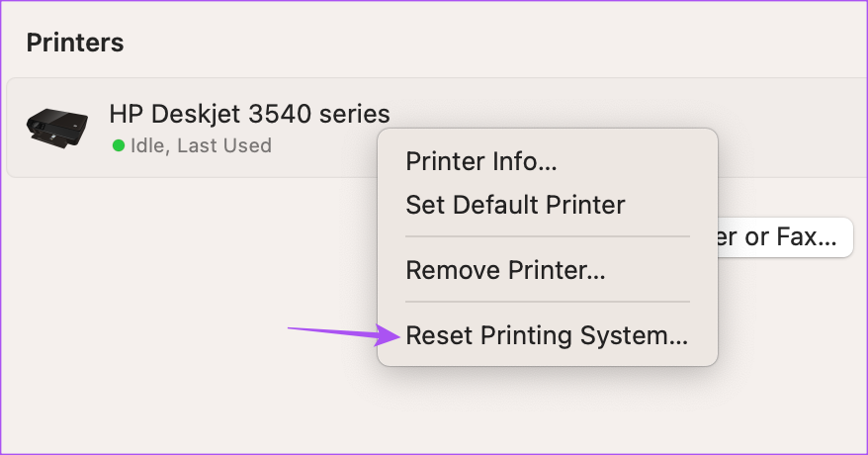Click the word 'System…' in the last menu item
The image size is (868, 455).
point(634,335)
